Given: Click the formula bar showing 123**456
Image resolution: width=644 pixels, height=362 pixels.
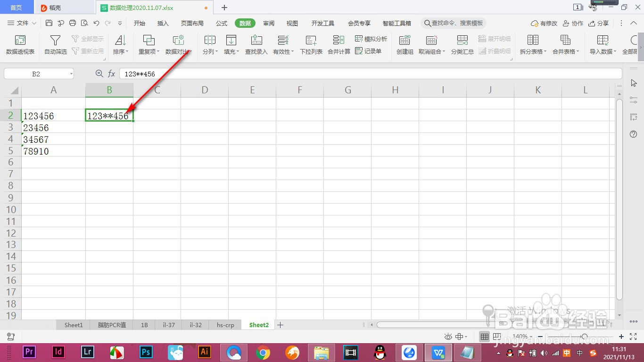Looking at the screenshot, I should (x=371, y=74).
